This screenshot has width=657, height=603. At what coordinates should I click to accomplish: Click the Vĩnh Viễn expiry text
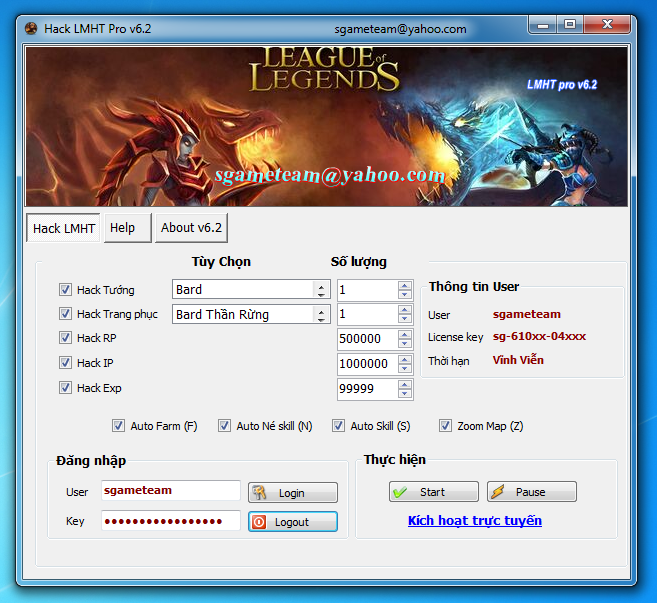tap(518, 360)
